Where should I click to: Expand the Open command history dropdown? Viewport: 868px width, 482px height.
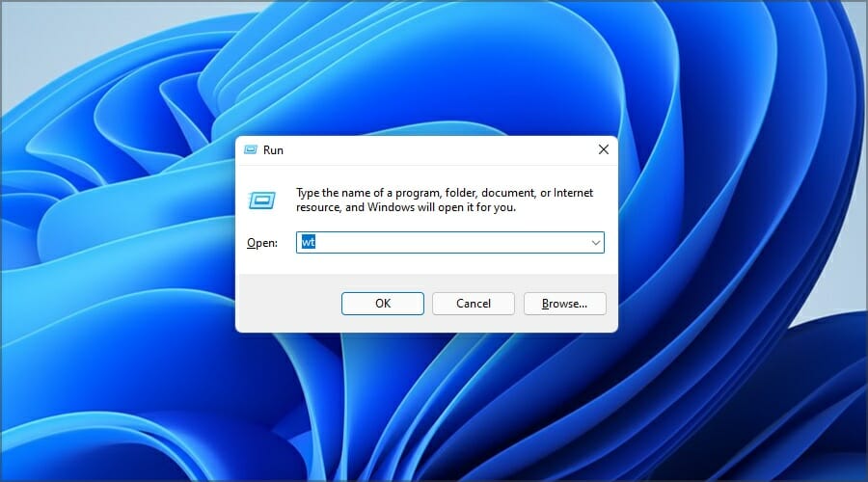pos(596,242)
